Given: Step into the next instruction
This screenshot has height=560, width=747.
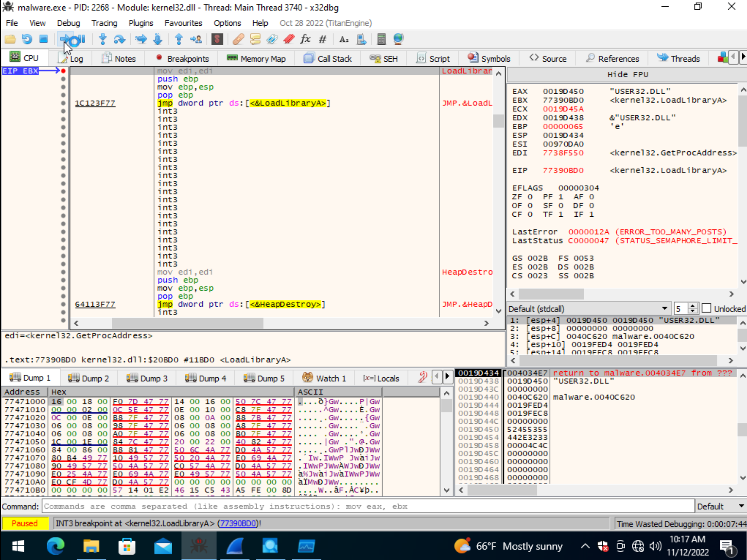Looking at the screenshot, I should pos(102,39).
